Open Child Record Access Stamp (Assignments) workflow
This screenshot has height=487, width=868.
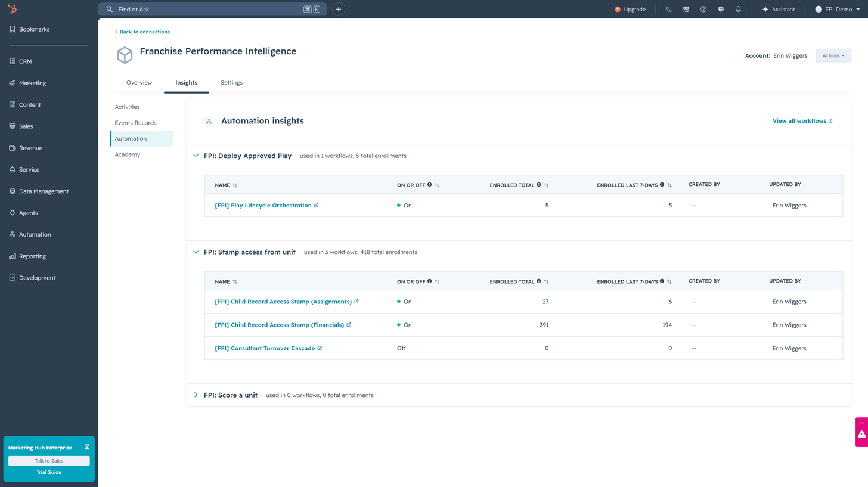coord(287,302)
